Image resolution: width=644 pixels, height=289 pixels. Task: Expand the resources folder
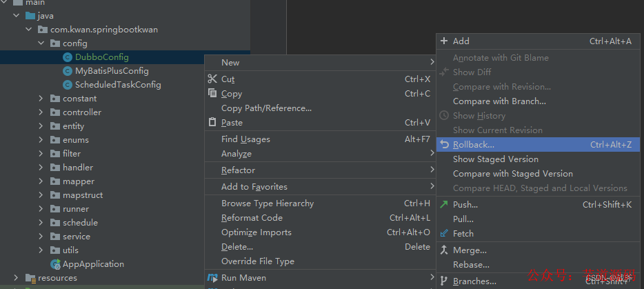(16, 277)
